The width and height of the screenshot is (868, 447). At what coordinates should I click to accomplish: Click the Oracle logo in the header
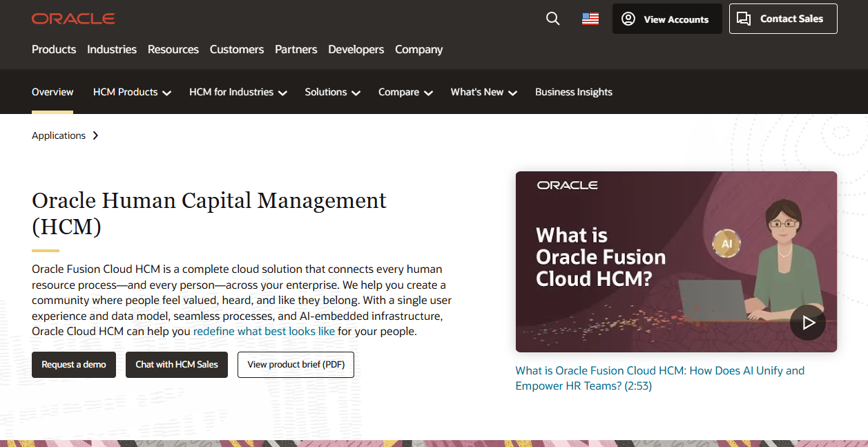click(73, 18)
